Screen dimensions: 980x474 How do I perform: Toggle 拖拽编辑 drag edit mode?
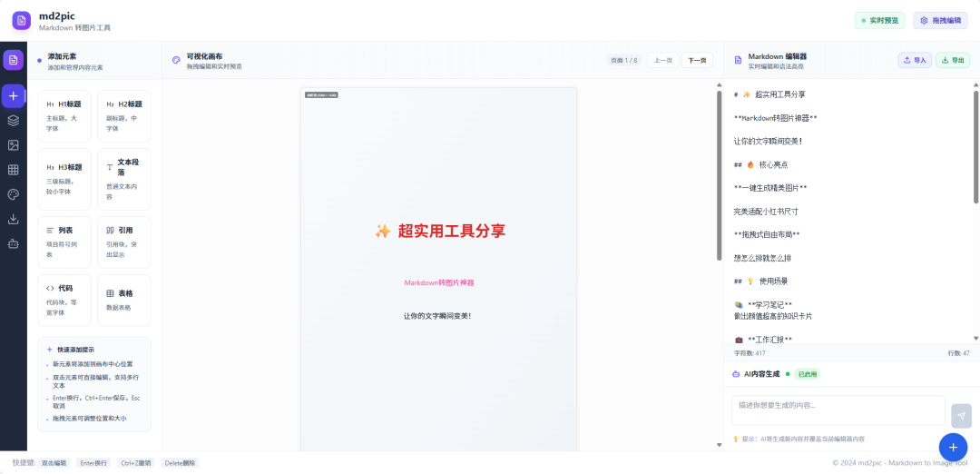pos(940,21)
